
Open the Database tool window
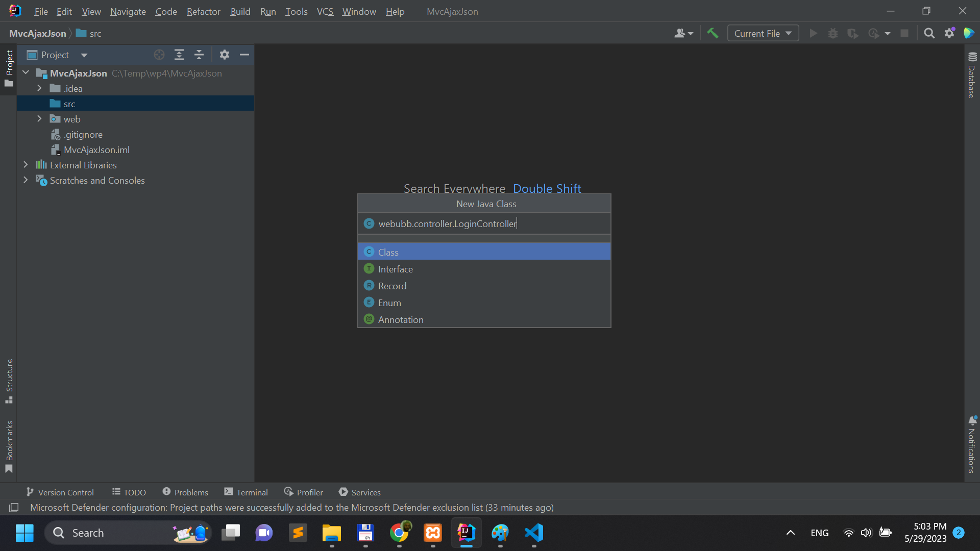(972, 74)
